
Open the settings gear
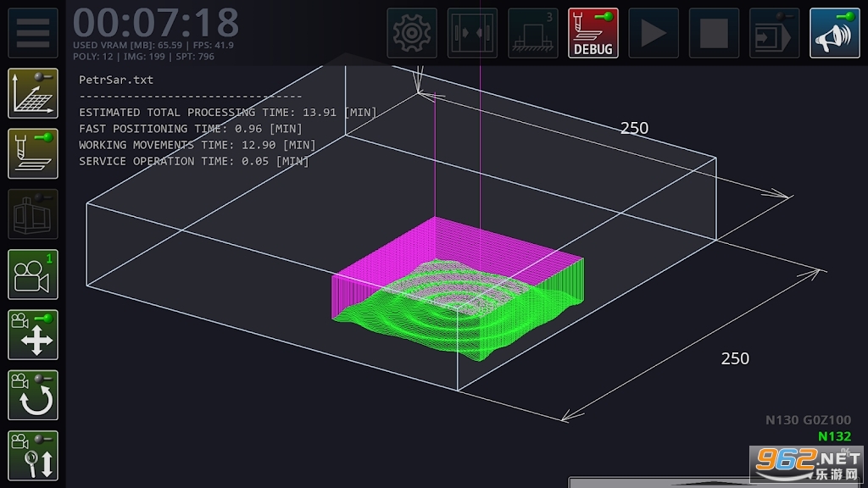pos(412,33)
